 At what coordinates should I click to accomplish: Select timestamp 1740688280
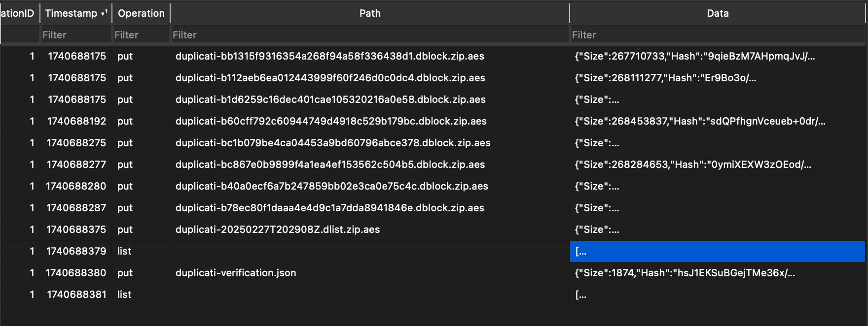(x=76, y=186)
